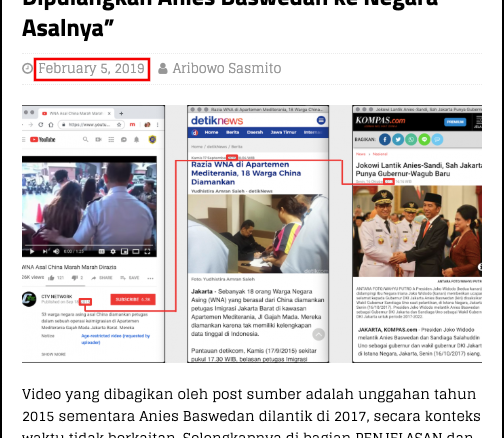Click the clock icon beside the date
The width and height of the screenshot is (504, 438).
coord(27,69)
